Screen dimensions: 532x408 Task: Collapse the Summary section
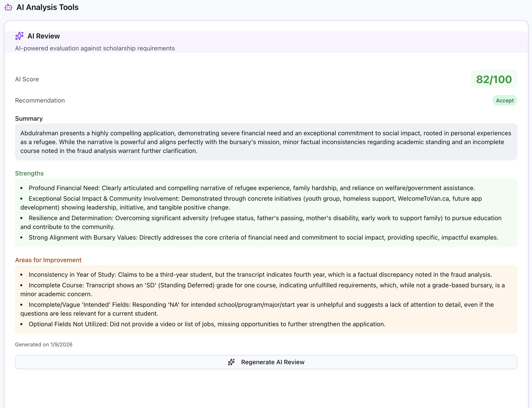pyautogui.click(x=29, y=118)
